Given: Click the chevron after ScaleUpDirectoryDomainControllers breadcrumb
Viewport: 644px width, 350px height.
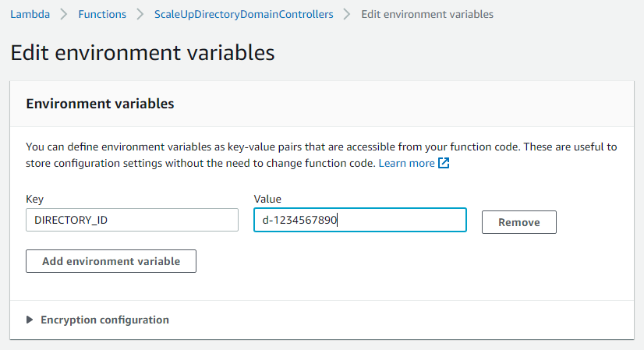Looking at the screenshot, I should 347,14.
